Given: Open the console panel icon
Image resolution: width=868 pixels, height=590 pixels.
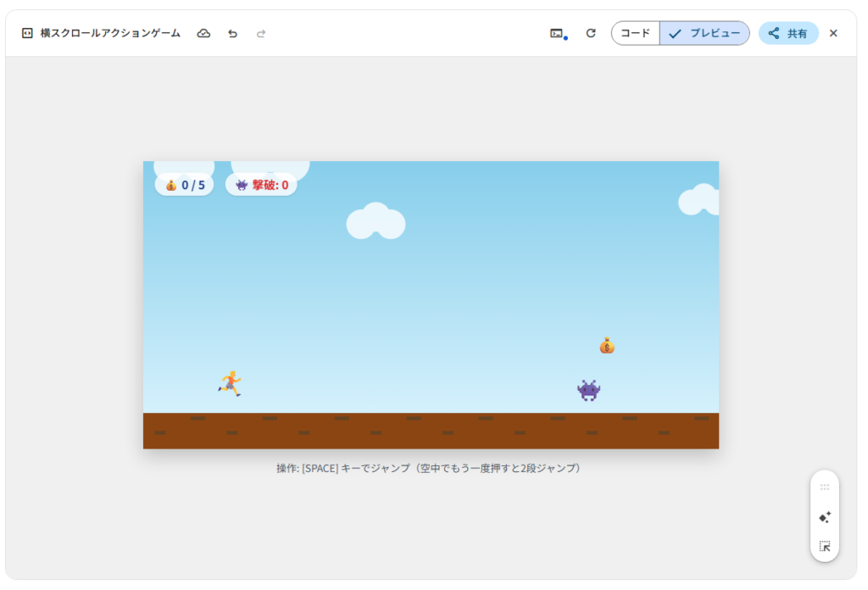Looking at the screenshot, I should tap(557, 33).
